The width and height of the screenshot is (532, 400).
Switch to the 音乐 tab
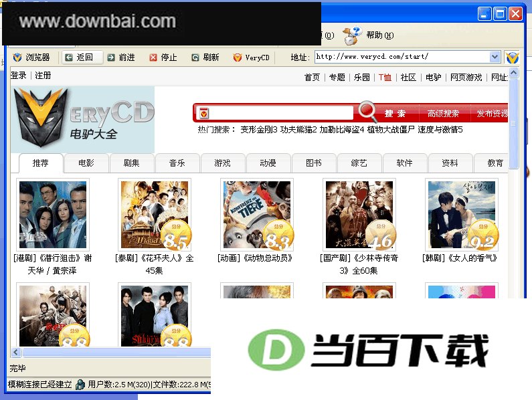(x=177, y=163)
